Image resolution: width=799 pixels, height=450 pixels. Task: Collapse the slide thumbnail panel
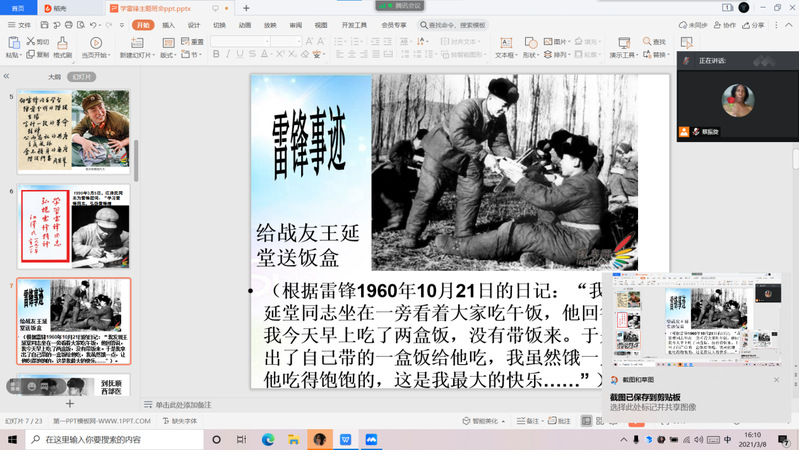pyautogui.click(x=6, y=76)
